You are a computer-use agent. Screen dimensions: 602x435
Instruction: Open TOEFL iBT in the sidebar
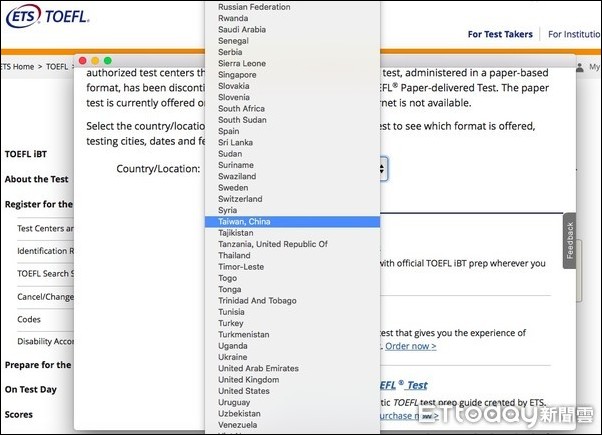point(26,154)
